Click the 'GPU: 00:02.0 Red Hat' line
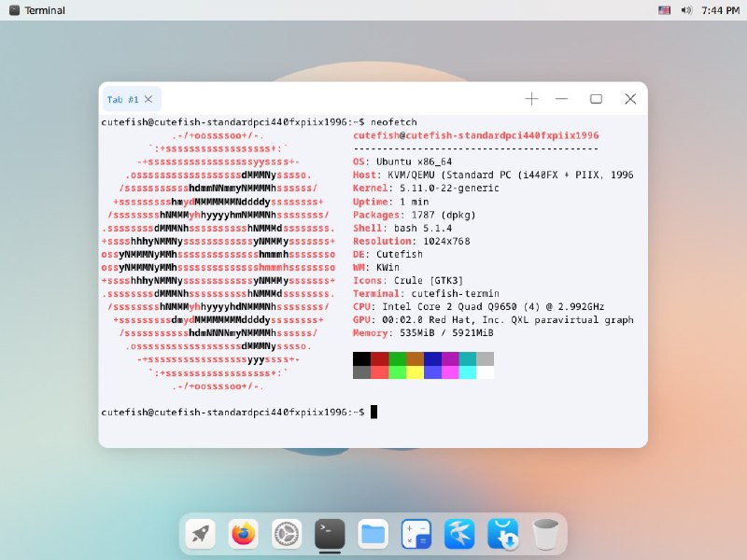 (x=493, y=320)
